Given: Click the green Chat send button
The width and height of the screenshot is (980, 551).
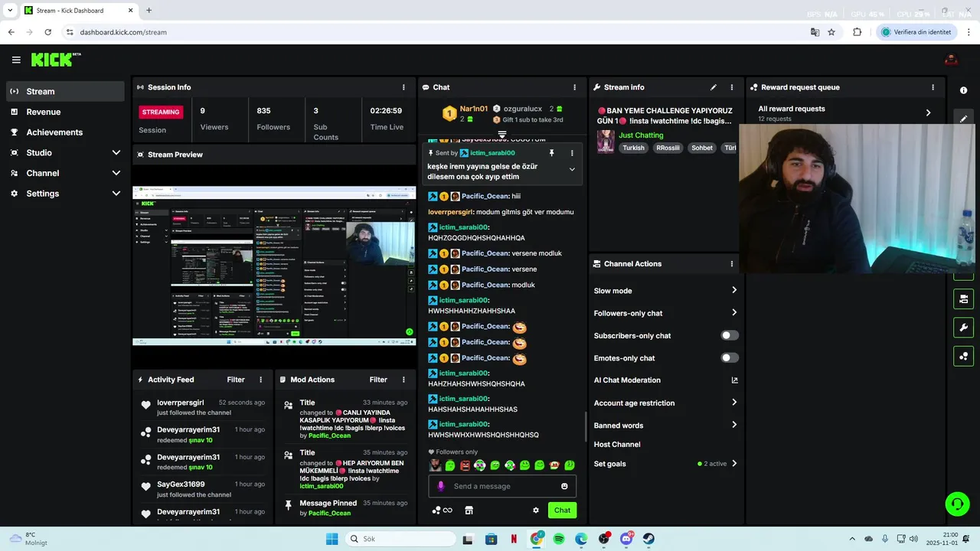Looking at the screenshot, I should (x=562, y=510).
